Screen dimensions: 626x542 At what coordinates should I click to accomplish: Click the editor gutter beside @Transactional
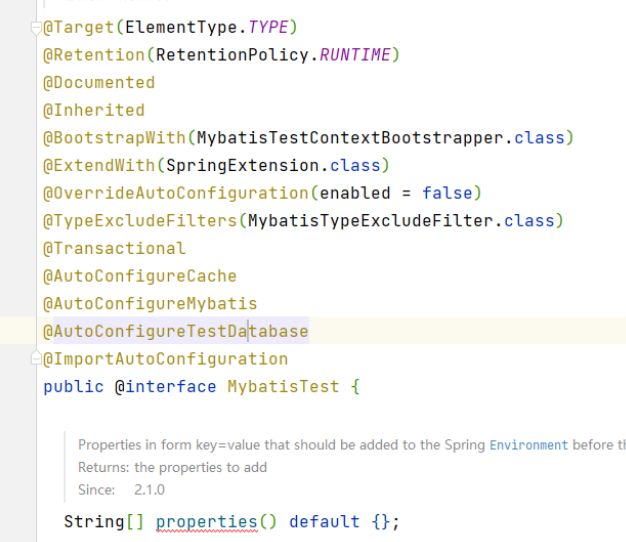click(18, 248)
